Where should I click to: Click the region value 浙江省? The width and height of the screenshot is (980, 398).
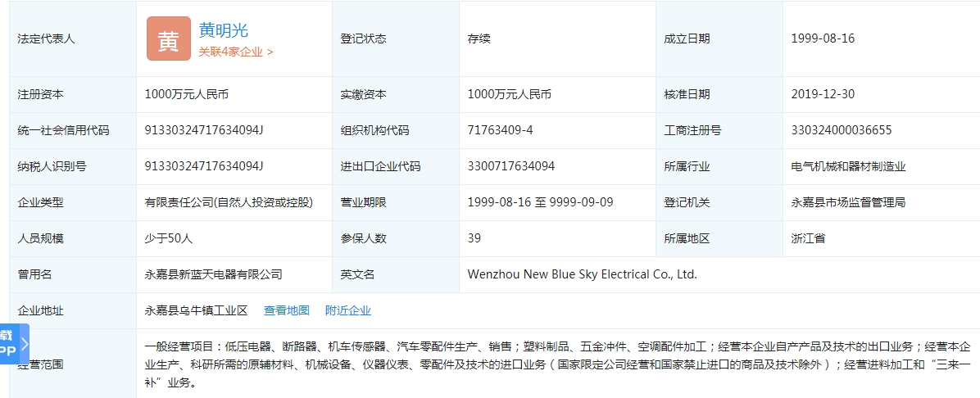808,238
